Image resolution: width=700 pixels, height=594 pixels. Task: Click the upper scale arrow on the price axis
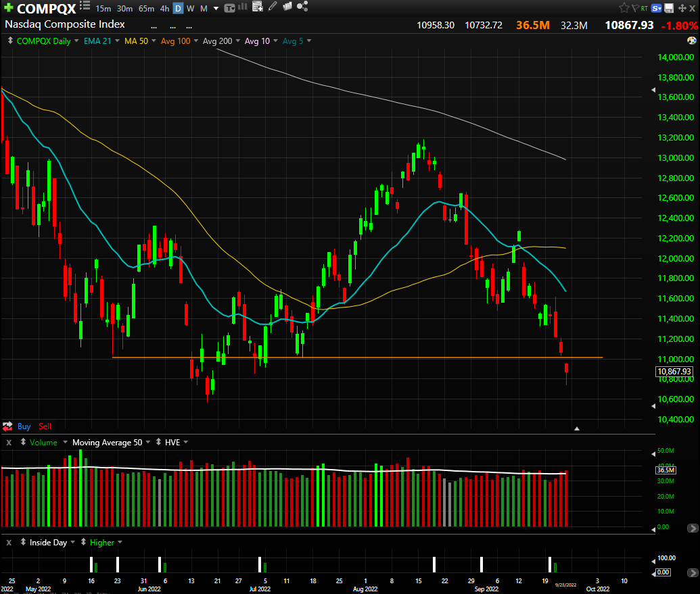point(653,90)
